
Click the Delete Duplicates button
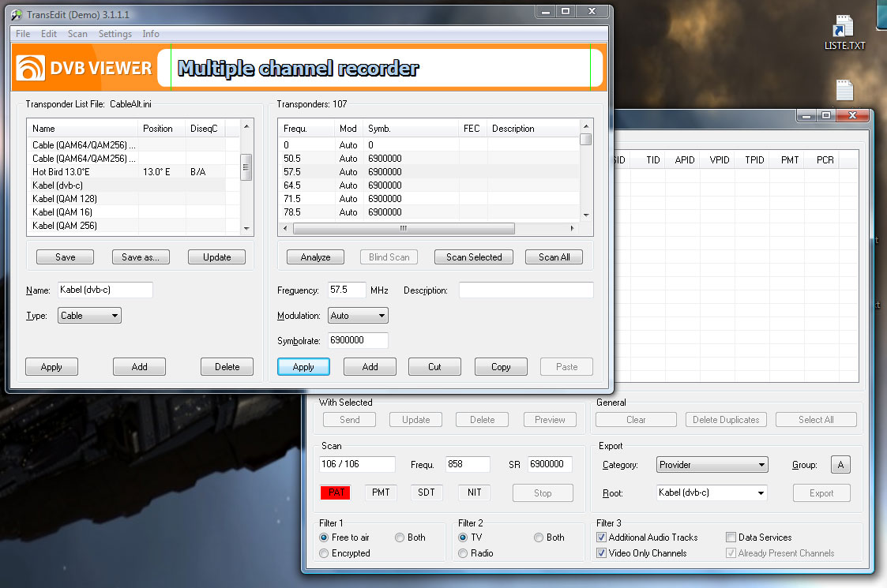[x=726, y=420]
